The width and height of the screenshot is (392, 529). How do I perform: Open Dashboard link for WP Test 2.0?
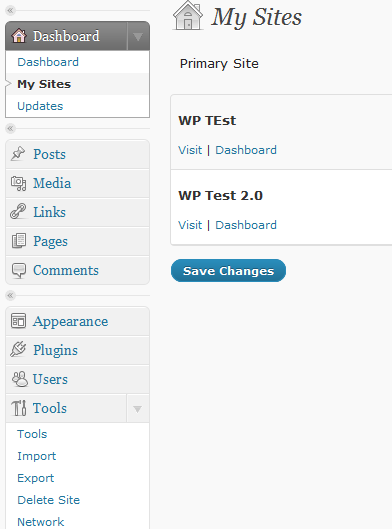tap(246, 225)
